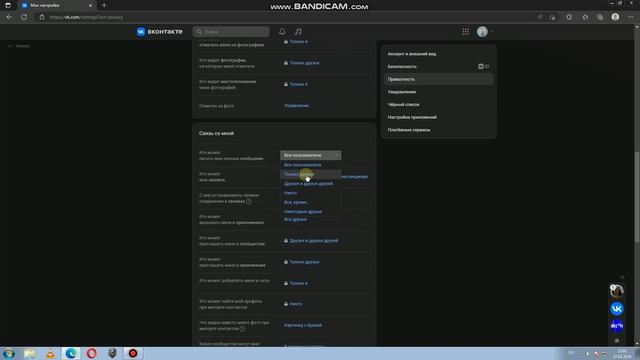Open 'Платёжные сервисы' settings section
Screen dimensions: 640x360
438,130
